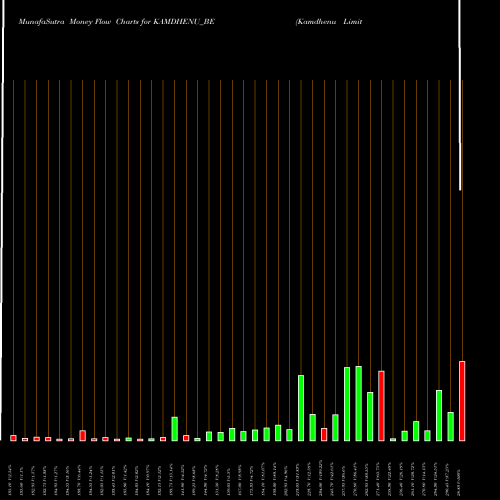Select the first tall green bar after the red bars
500x500 pixels.
[x=175, y=429]
